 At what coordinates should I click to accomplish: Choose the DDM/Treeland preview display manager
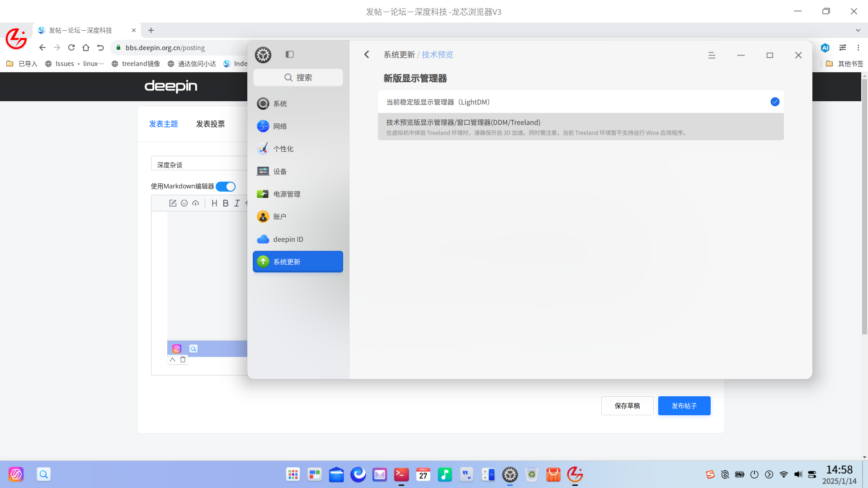(x=580, y=127)
